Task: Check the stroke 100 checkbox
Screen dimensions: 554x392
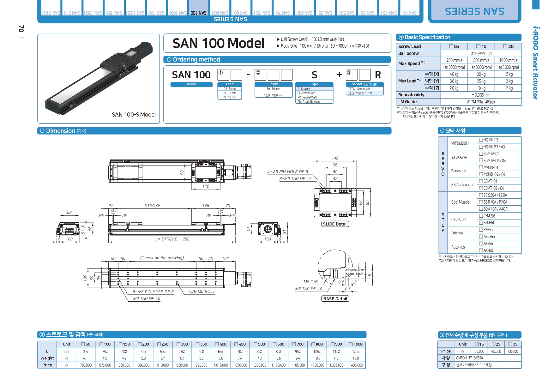Action: point(101,344)
